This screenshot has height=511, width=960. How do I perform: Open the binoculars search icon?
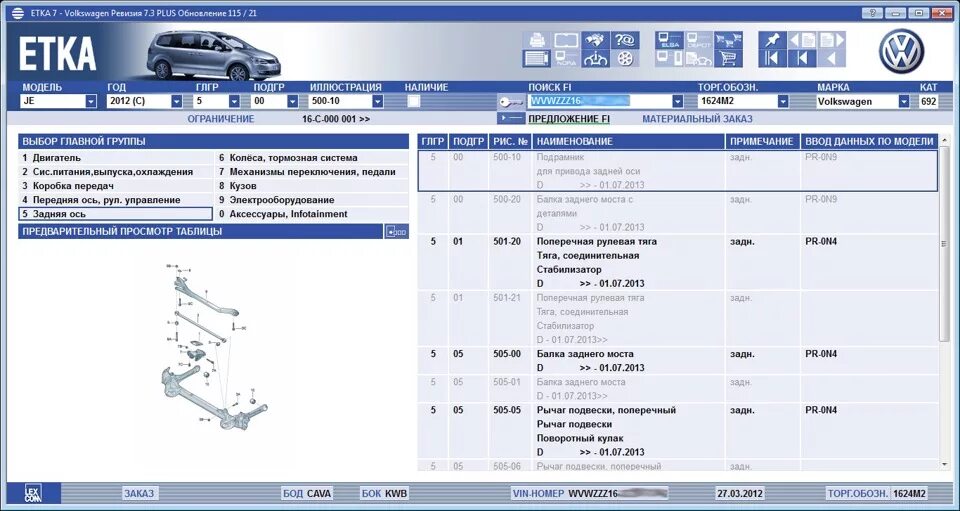pos(595,40)
